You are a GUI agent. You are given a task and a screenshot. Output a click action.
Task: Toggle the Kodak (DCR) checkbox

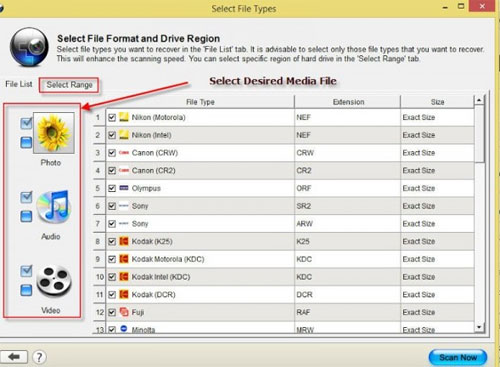[112, 295]
